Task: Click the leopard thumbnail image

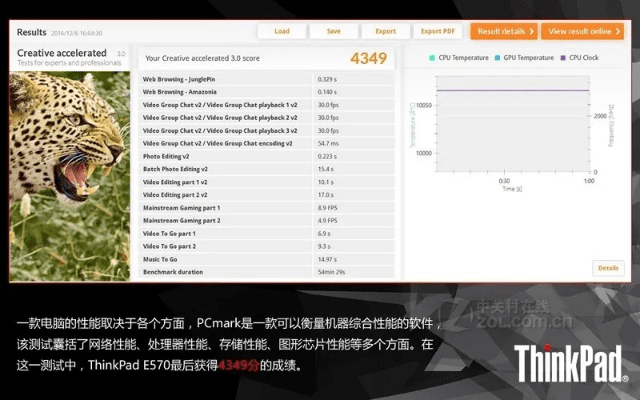Action: pyautogui.click(x=70, y=176)
